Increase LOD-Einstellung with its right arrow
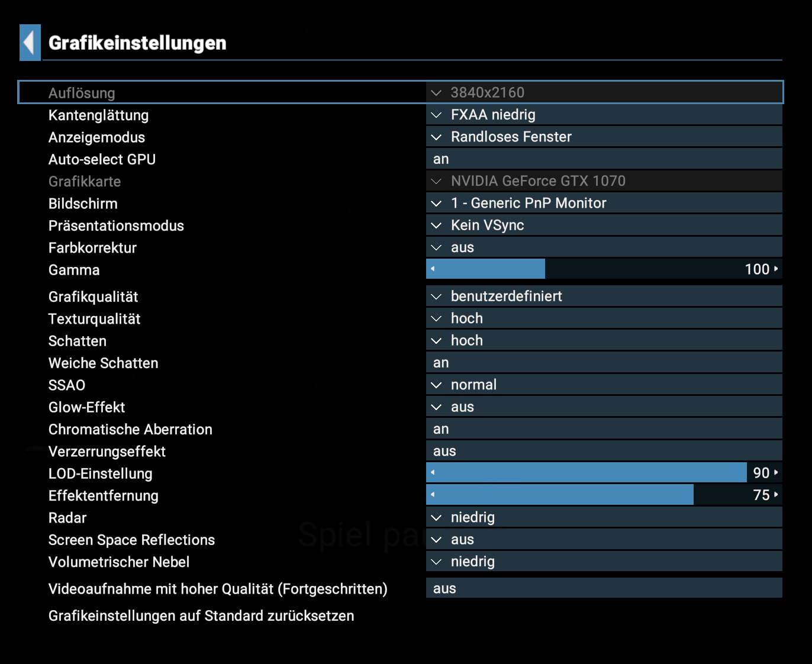 (776, 472)
